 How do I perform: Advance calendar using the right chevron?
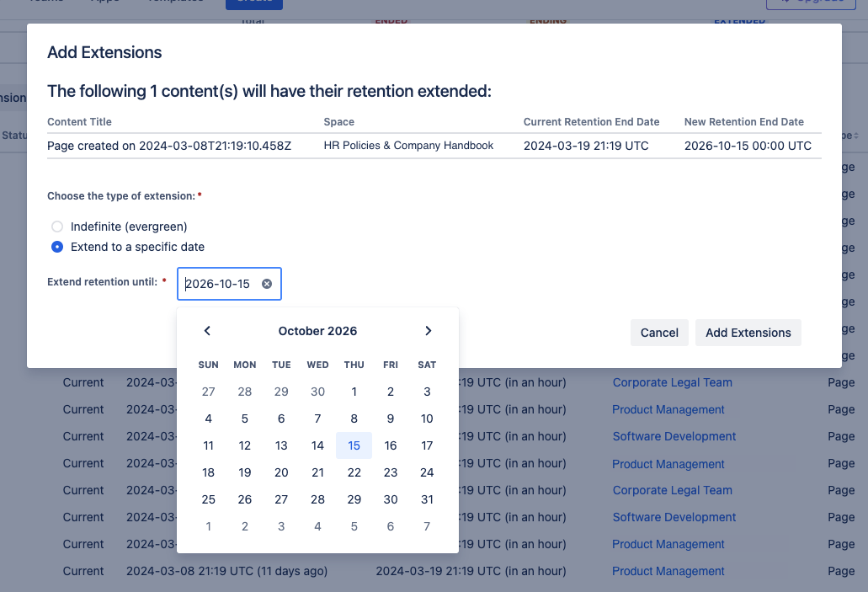pos(428,331)
